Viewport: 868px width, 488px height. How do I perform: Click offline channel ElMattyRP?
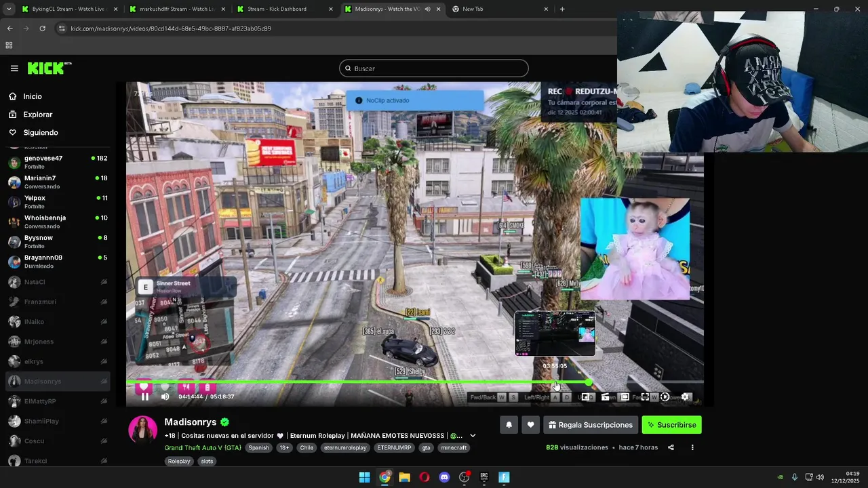[58, 401]
